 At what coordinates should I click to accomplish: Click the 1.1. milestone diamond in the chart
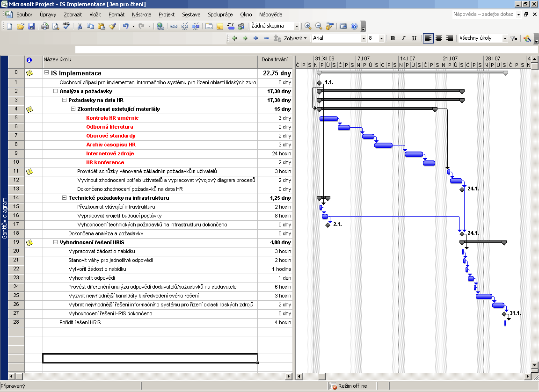coord(320,82)
